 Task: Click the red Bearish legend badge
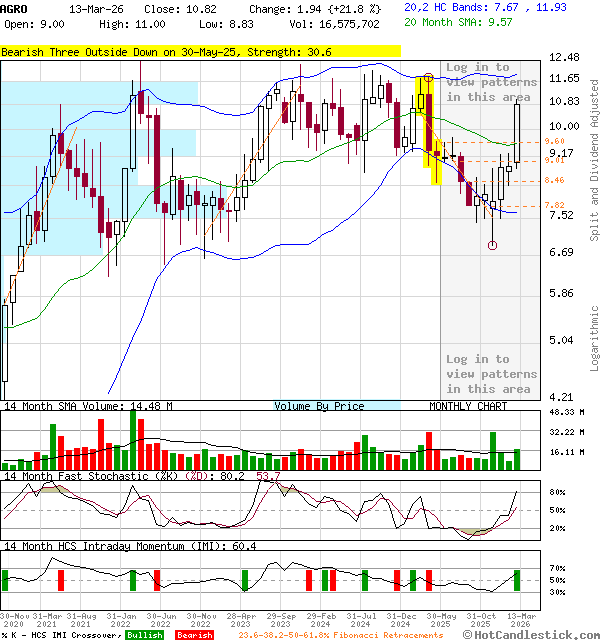[194, 635]
